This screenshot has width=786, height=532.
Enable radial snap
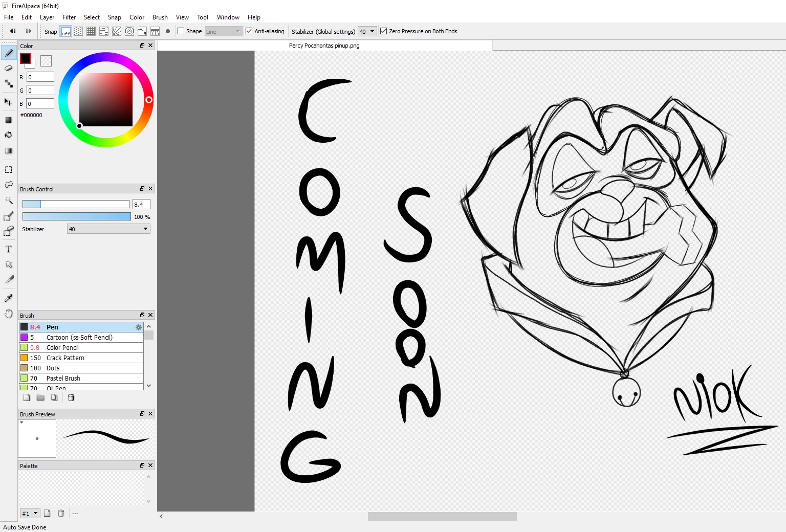tap(117, 31)
